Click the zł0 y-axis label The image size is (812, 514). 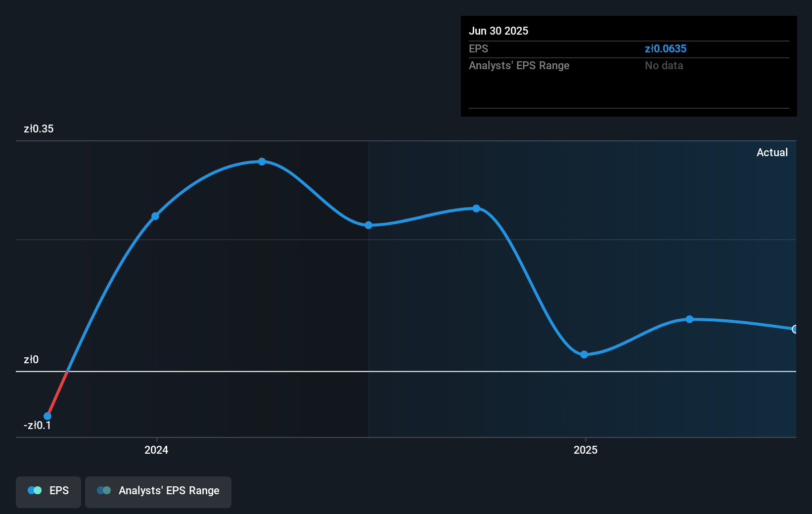31,360
